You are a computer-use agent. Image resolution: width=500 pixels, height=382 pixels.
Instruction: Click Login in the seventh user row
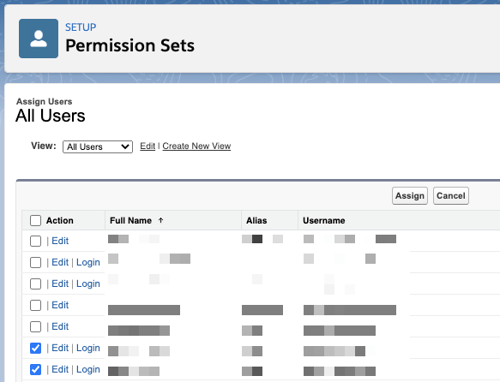pos(88,369)
